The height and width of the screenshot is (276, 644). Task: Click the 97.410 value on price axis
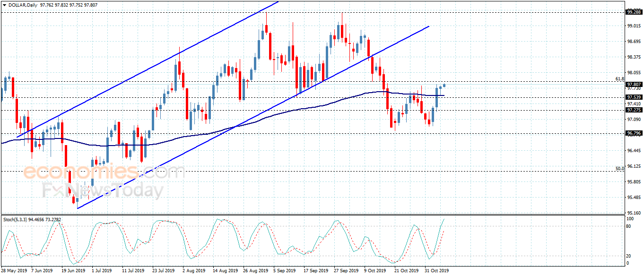[634, 103]
